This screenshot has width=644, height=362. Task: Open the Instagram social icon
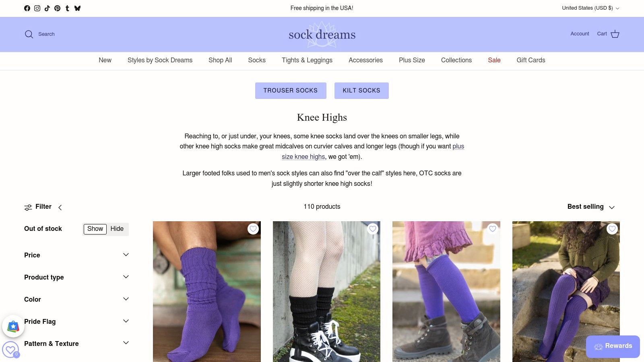tap(37, 8)
